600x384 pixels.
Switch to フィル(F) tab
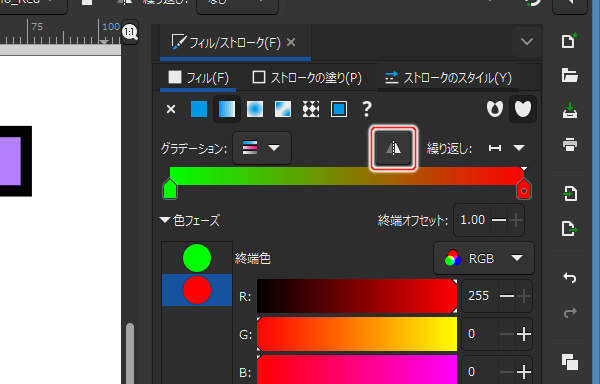pos(198,78)
